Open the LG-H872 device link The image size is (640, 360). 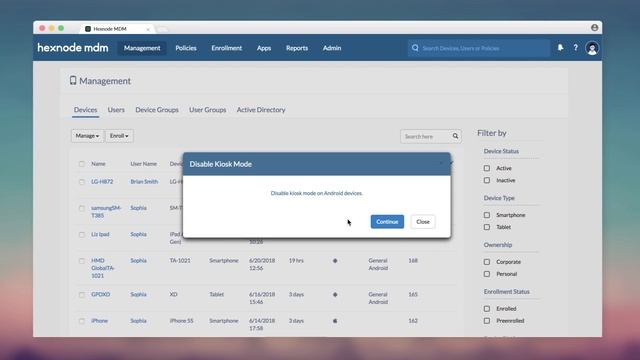[x=102, y=182]
